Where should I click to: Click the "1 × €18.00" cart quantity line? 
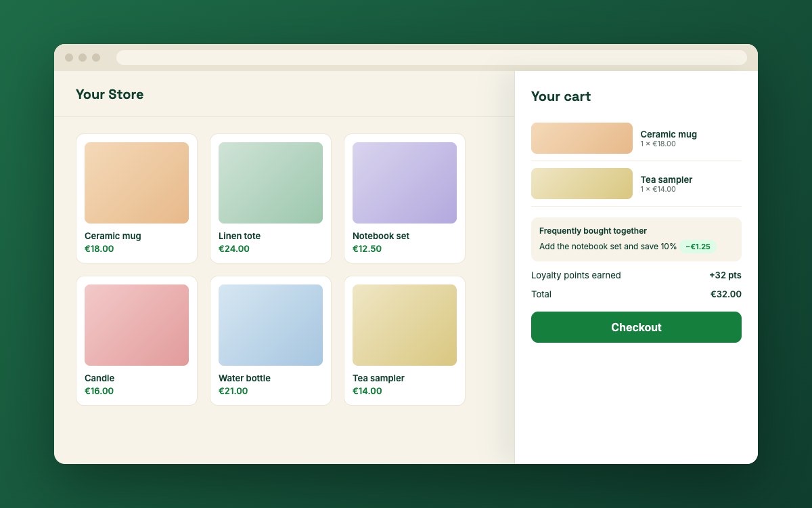[658, 144]
